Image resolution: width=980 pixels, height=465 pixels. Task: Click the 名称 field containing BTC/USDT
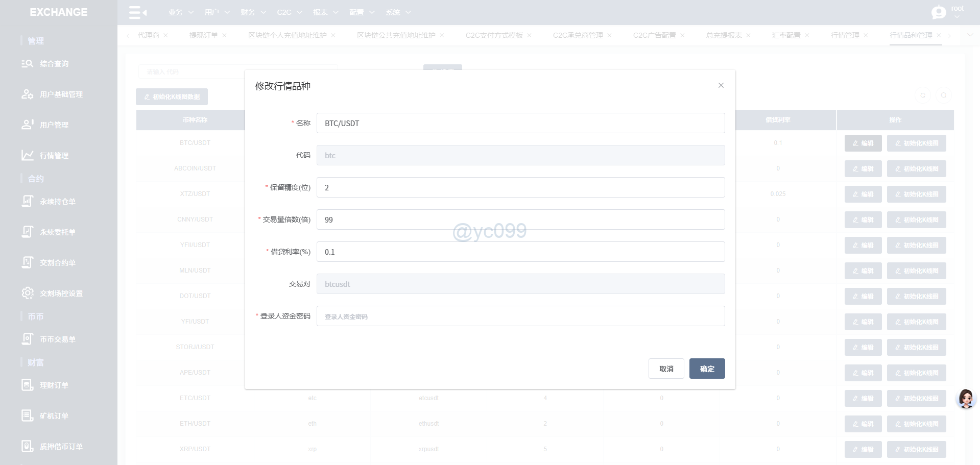520,124
